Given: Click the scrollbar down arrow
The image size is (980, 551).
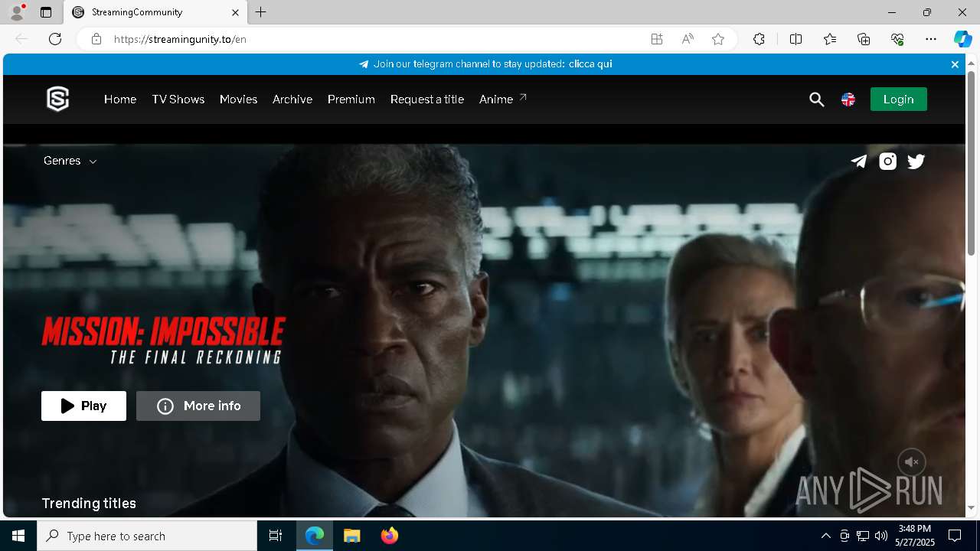Looking at the screenshot, I should point(971,508).
